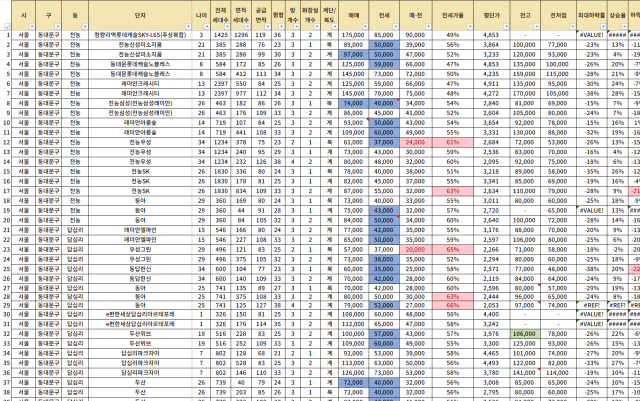
Task: Select the 1425 전체 세대수 cell
Action: [x=221, y=35]
